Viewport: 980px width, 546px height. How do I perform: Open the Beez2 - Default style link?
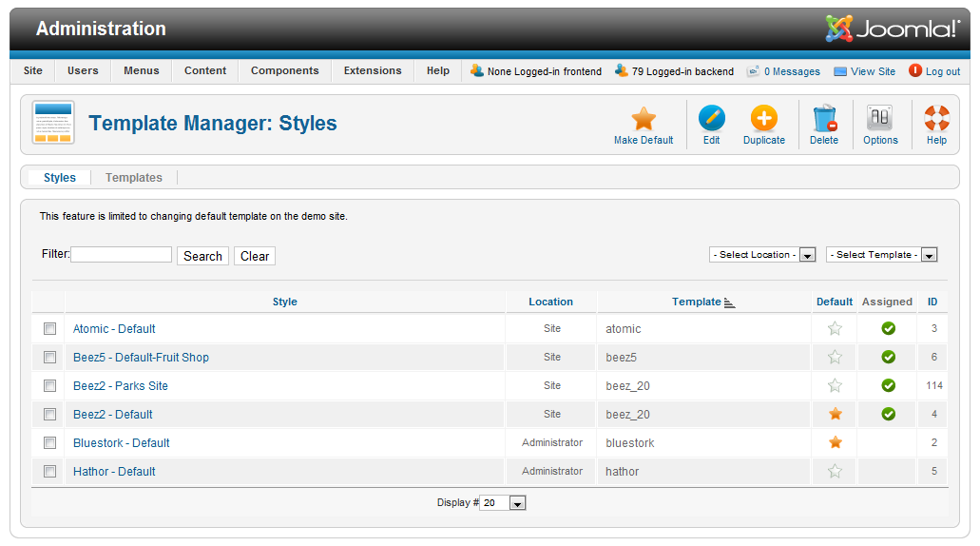click(113, 414)
